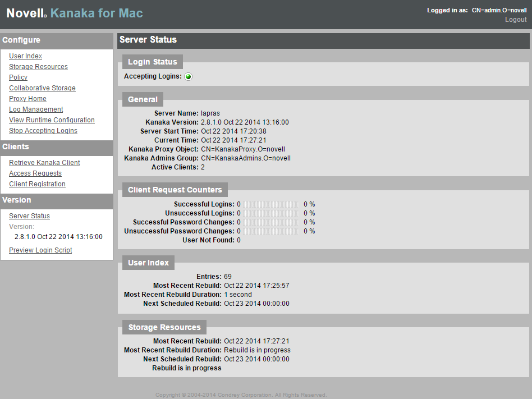Select User Index Next Scheduled Rebuild date
Image resolution: width=532 pixels, height=399 pixels.
(256, 304)
